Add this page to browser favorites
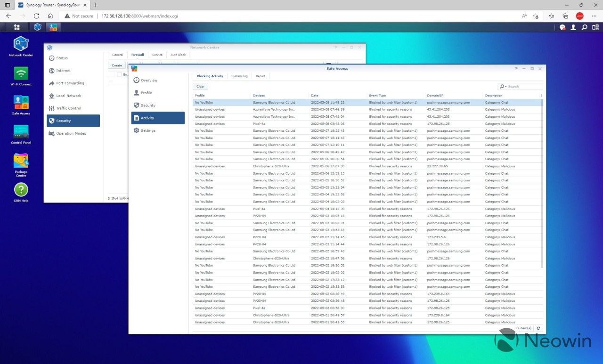 pos(536,16)
